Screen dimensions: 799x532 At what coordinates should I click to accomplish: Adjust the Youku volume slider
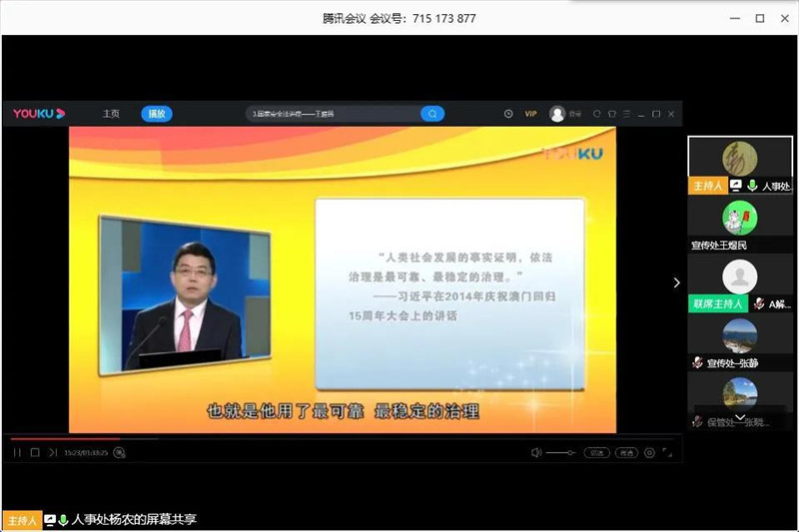click(560, 452)
